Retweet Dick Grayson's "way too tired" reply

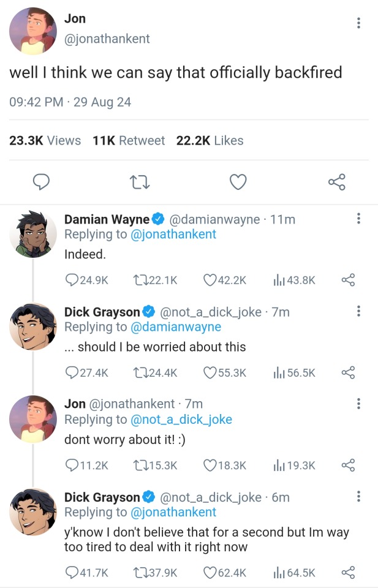pos(140,572)
